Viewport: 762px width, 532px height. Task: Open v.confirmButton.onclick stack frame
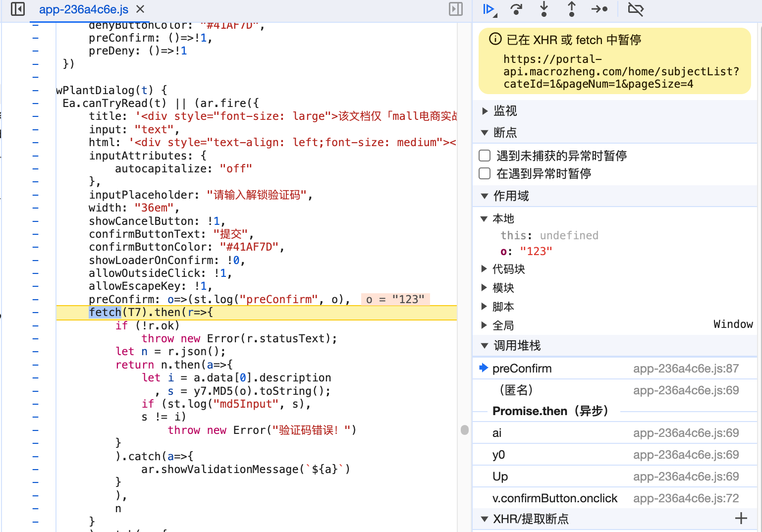pyautogui.click(x=555, y=498)
